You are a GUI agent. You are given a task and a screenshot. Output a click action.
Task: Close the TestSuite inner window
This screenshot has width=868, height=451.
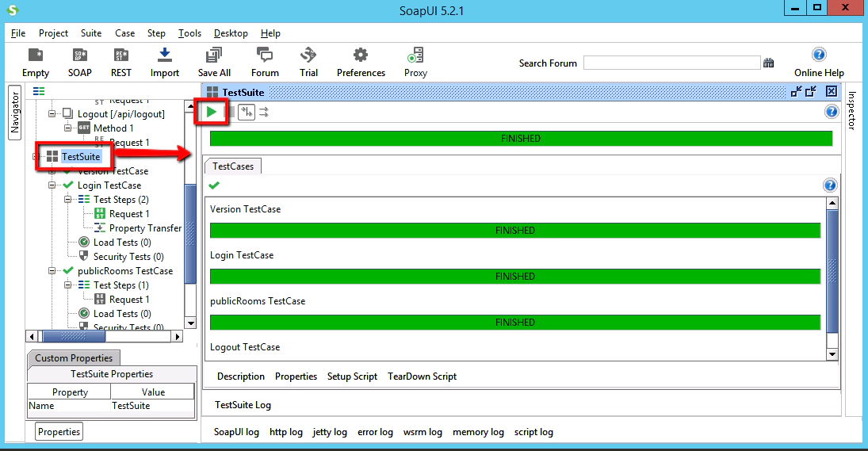point(832,91)
